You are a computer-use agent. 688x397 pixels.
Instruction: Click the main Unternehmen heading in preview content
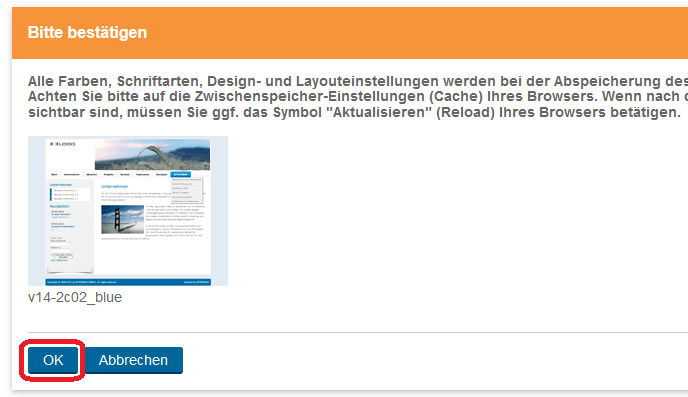pyautogui.click(x=115, y=186)
